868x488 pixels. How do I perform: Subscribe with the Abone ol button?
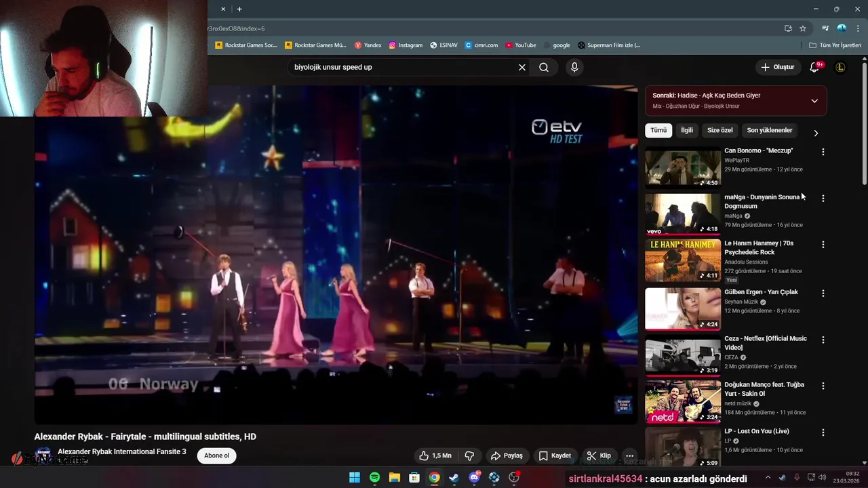pos(216,455)
